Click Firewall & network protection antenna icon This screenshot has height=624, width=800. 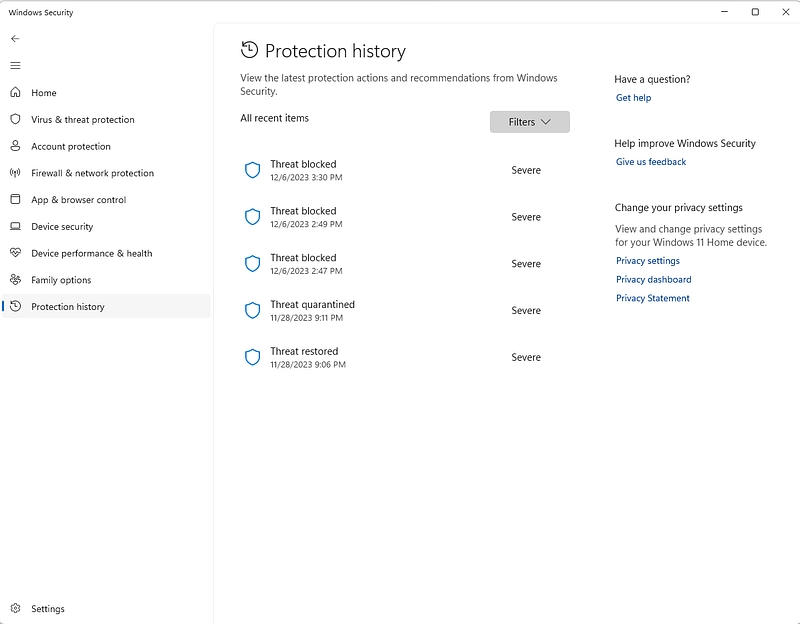coord(15,173)
